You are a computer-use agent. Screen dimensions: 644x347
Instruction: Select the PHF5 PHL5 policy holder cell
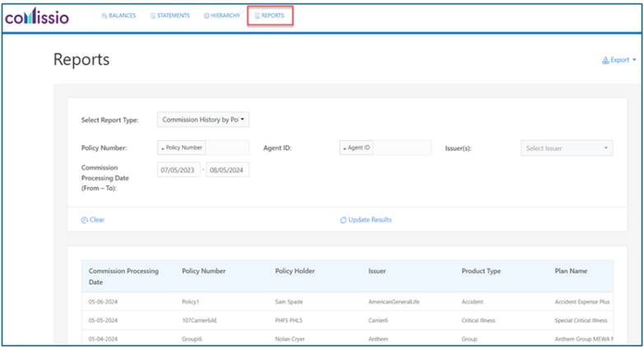click(x=289, y=321)
